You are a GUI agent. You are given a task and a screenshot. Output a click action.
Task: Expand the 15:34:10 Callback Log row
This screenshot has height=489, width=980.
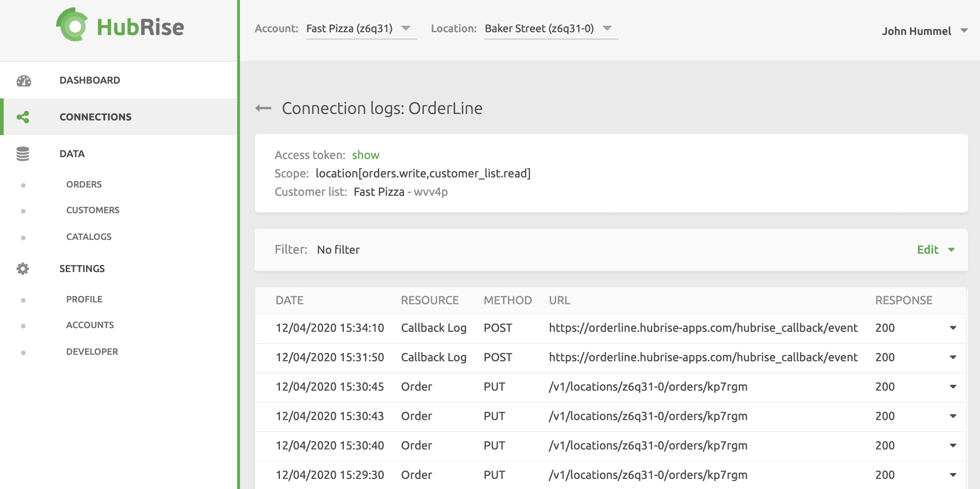pyautogui.click(x=952, y=328)
